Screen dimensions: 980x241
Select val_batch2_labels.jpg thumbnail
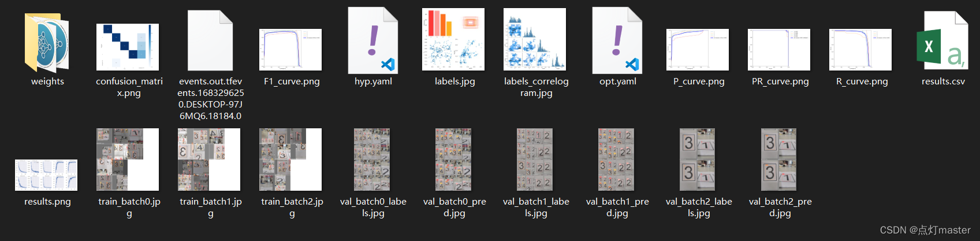point(698,160)
